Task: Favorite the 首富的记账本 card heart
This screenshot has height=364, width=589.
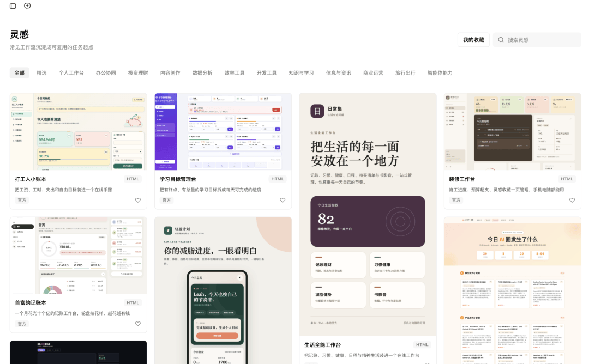Action: 138,324
